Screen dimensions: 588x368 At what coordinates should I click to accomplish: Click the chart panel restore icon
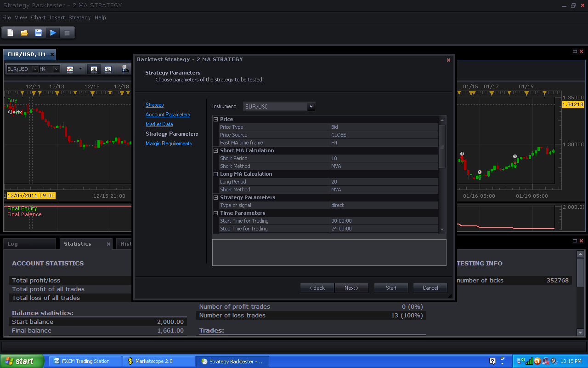coord(575,51)
